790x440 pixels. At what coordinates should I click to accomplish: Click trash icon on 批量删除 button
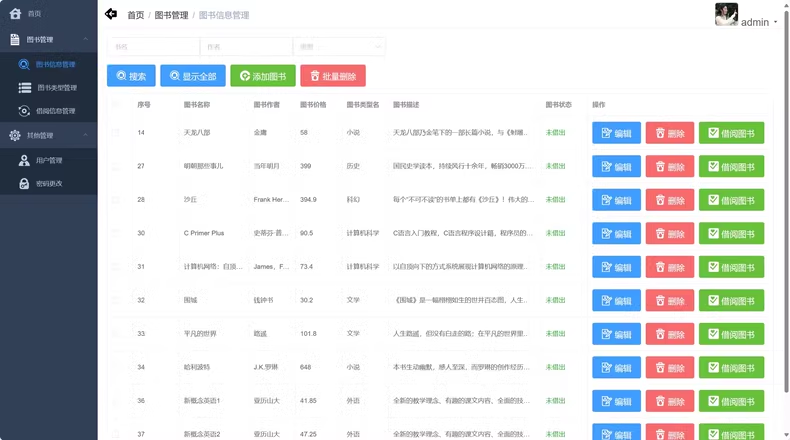pos(315,76)
